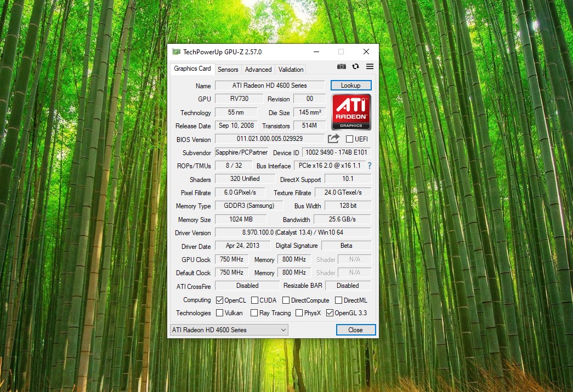Image resolution: width=573 pixels, height=392 pixels.
Task: Toggle the CUDA checkbox
Action: 255,300
